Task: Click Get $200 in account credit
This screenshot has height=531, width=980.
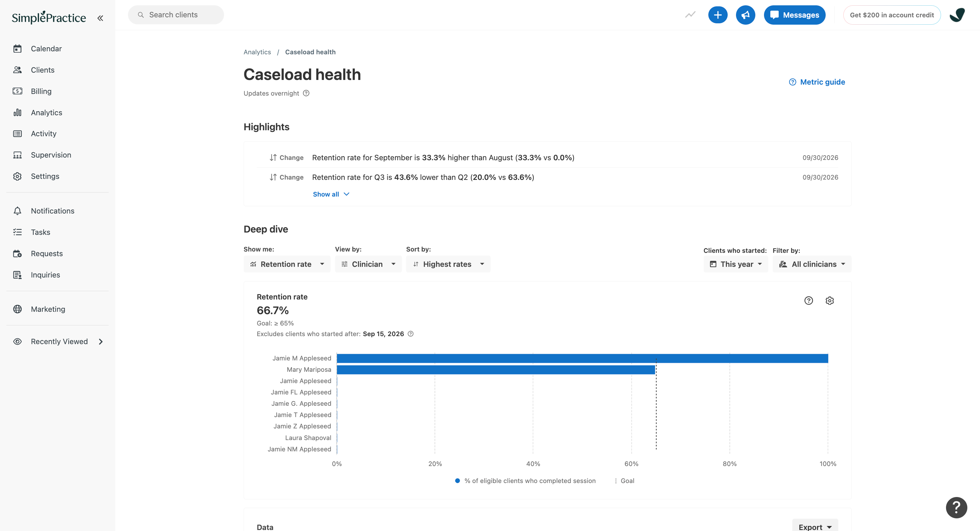Action: (x=892, y=15)
